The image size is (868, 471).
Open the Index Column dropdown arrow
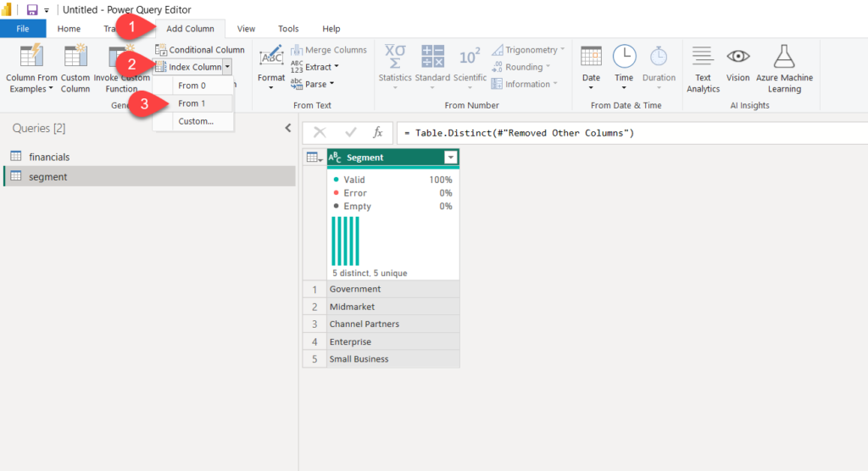227,67
